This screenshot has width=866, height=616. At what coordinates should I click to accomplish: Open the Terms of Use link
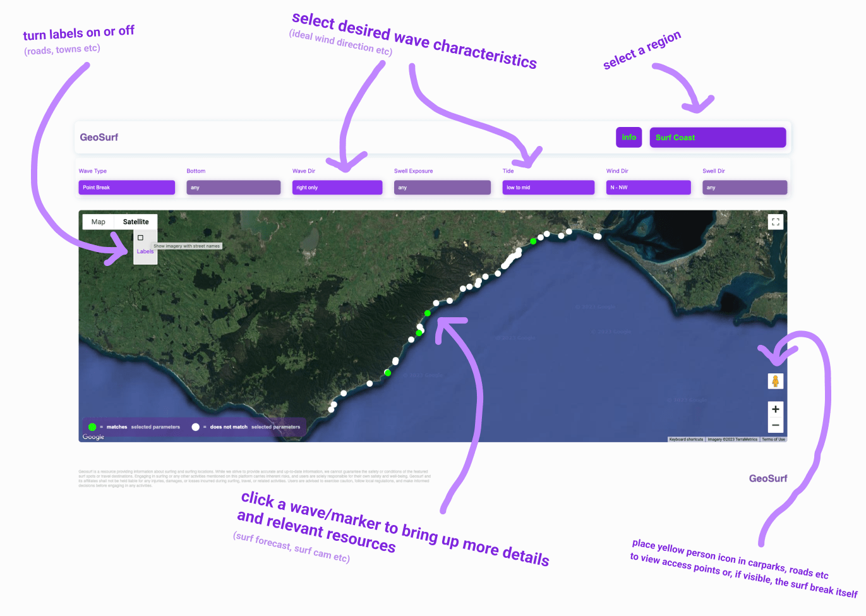(773, 439)
